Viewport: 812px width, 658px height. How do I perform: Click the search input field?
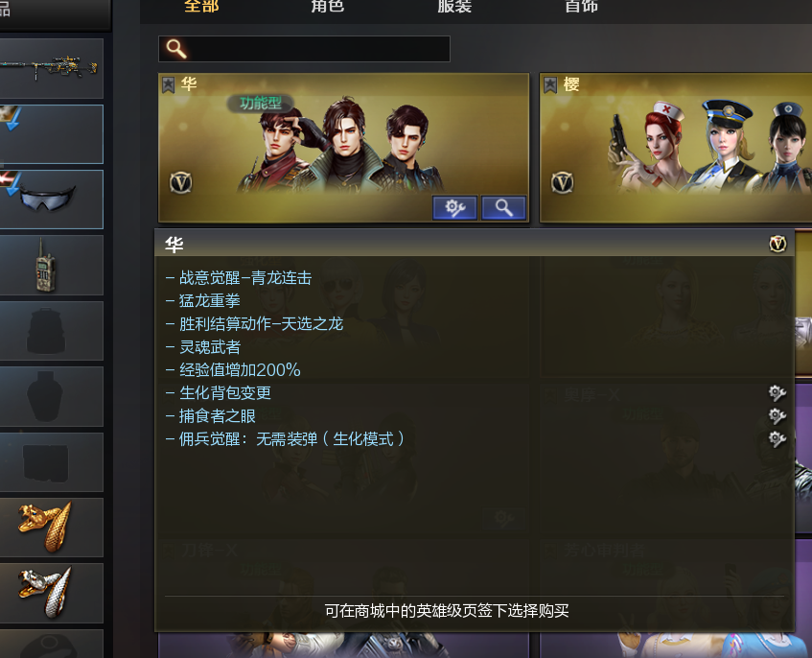pos(304,49)
